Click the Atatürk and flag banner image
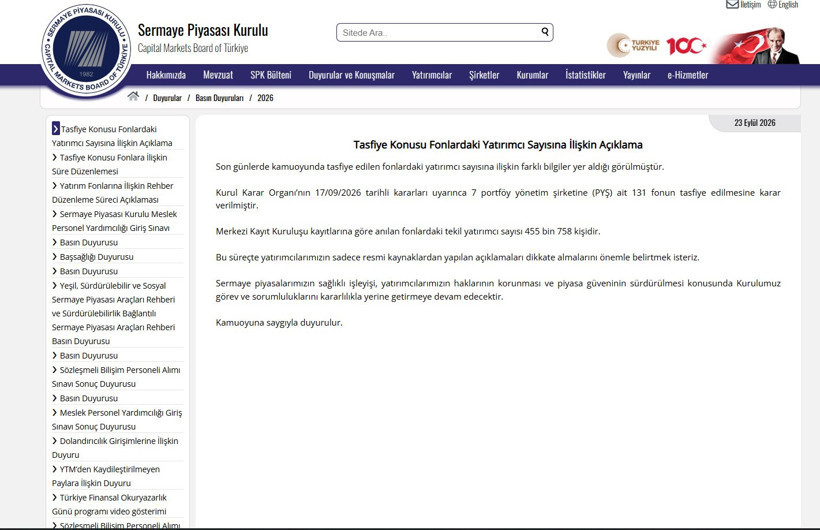820x530 pixels. [x=756, y=46]
